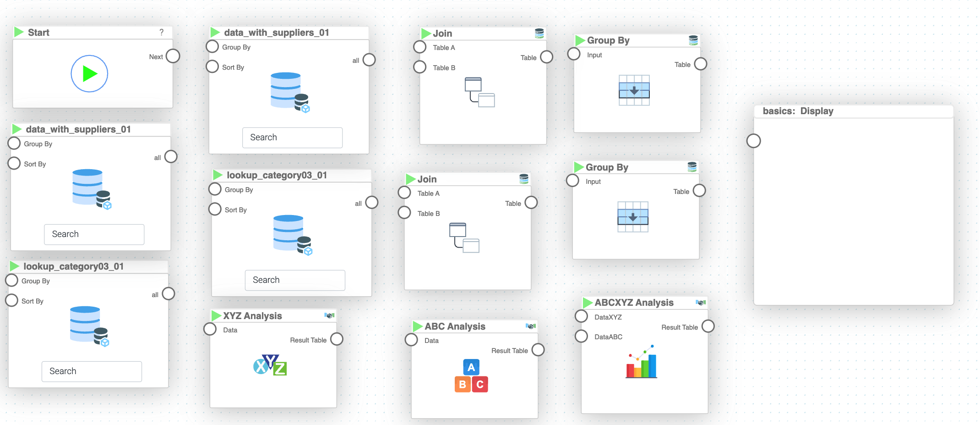The image size is (980, 425).
Task: Click Result Table output of ABCXYZ Analysis
Action: 708,326
